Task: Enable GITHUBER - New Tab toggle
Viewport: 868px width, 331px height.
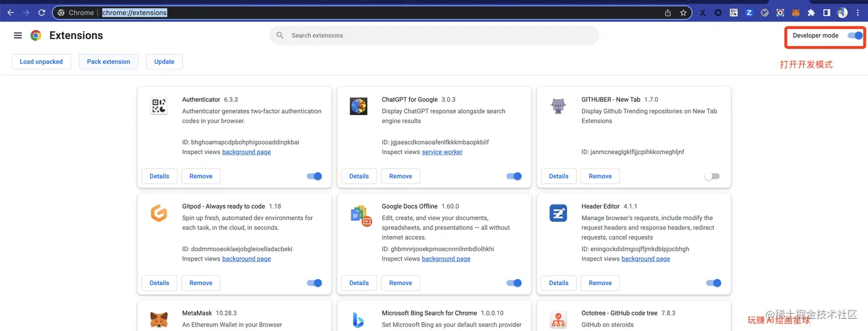Action: (x=712, y=176)
